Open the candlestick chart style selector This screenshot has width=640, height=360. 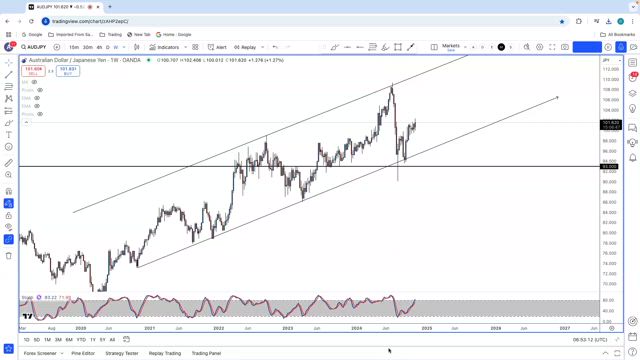137,47
